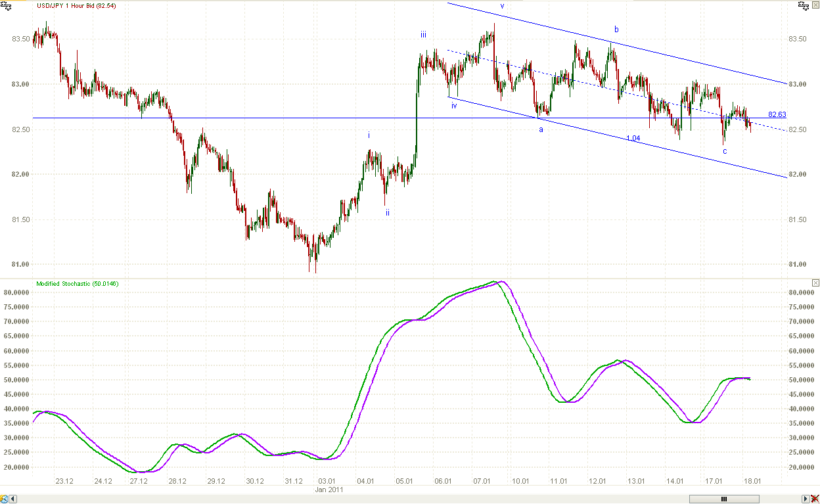Screen dimensions: 820x504
Task: Select the wave label 'c'
Action: pyautogui.click(x=725, y=152)
